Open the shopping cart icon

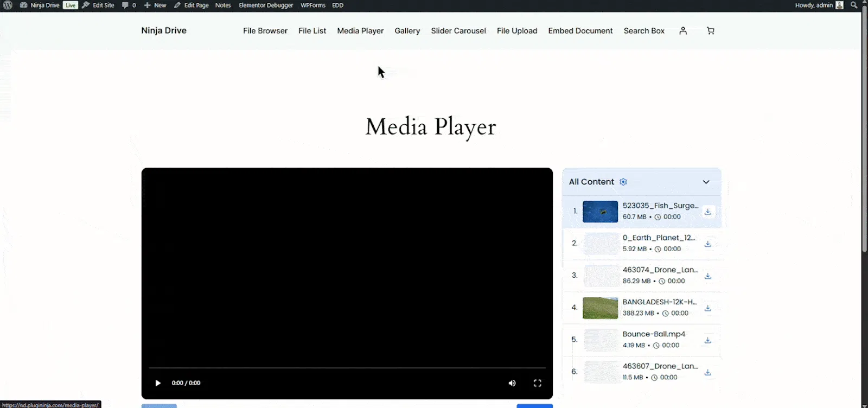tap(711, 31)
